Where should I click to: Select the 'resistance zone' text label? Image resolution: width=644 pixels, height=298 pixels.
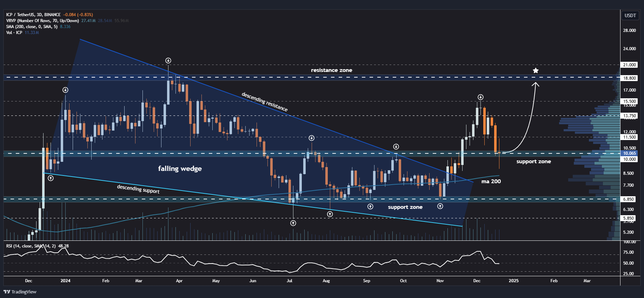click(x=331, y=70)
